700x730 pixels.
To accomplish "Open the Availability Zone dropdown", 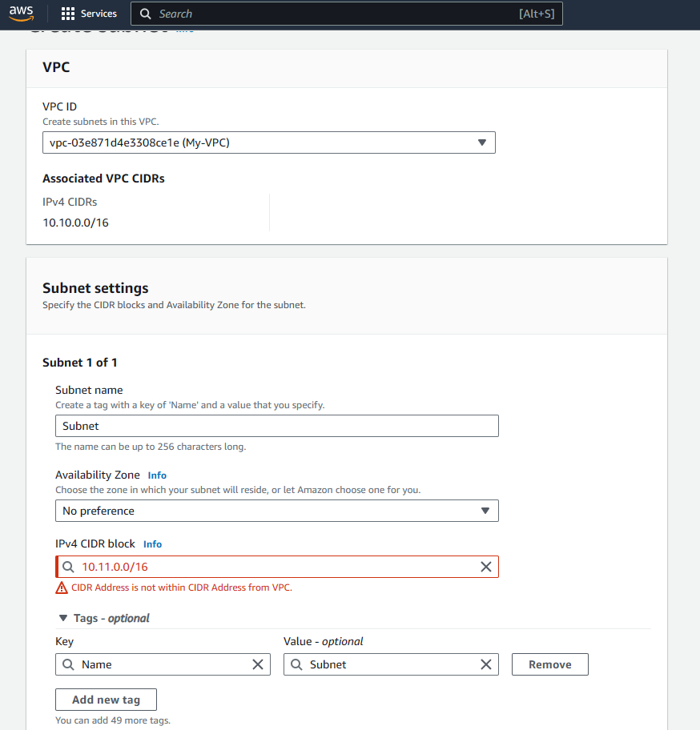I will [276, 511].
